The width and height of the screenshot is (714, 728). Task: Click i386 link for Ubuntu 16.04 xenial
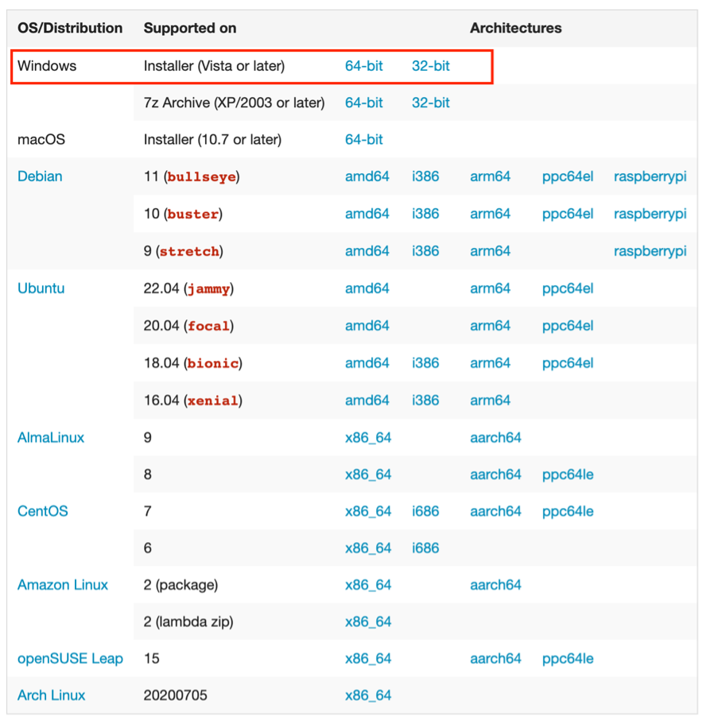click(425, 401)
